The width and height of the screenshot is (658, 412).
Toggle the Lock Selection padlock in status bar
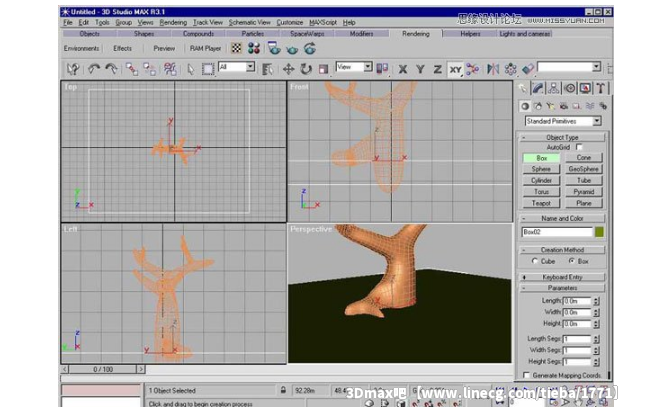(x=283, y=390)
